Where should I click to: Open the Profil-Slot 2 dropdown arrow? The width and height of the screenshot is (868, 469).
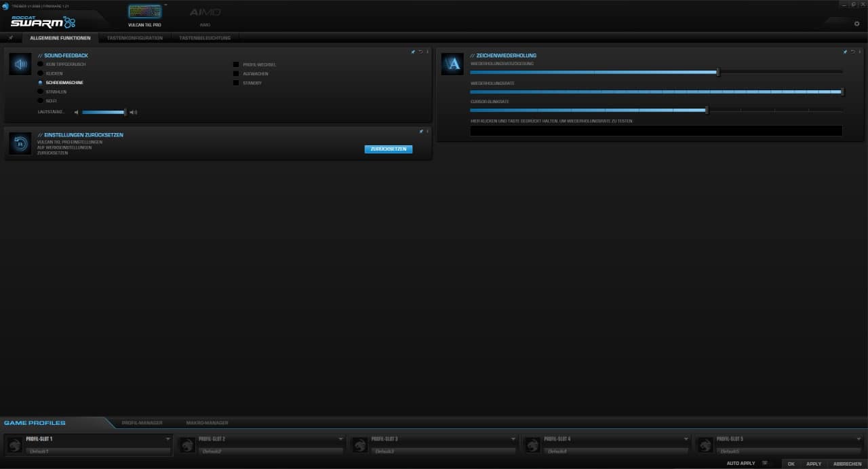(x=341, y=439)
